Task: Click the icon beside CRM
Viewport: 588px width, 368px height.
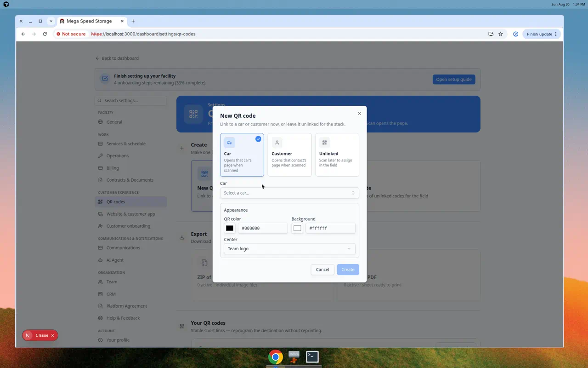Action: tap(101, 294)
